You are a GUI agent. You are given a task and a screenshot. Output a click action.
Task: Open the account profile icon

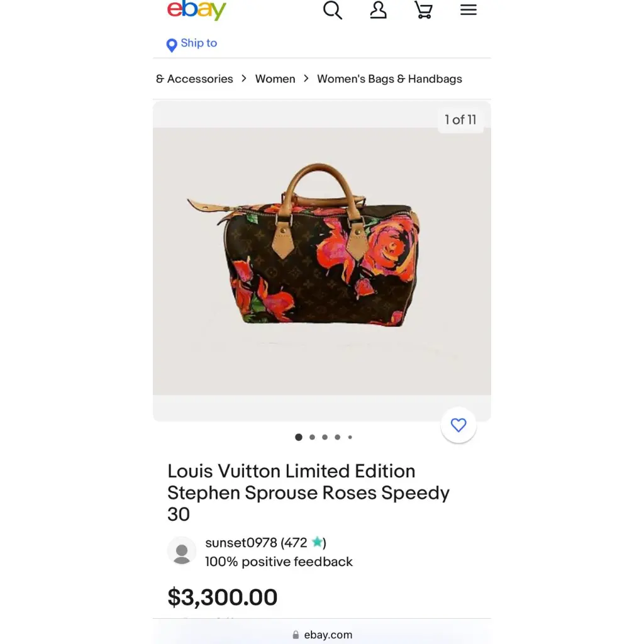(x=378, y=10)
